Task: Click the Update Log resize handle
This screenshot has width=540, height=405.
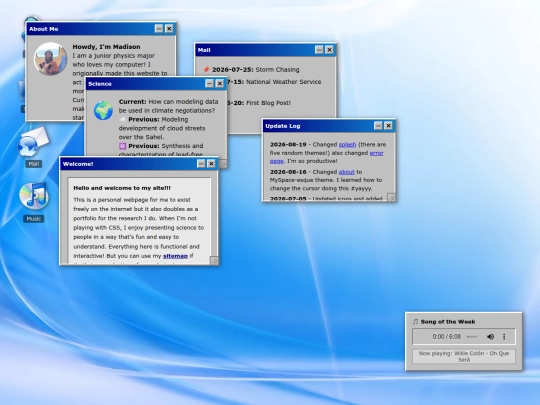Action: pos(391,197)
